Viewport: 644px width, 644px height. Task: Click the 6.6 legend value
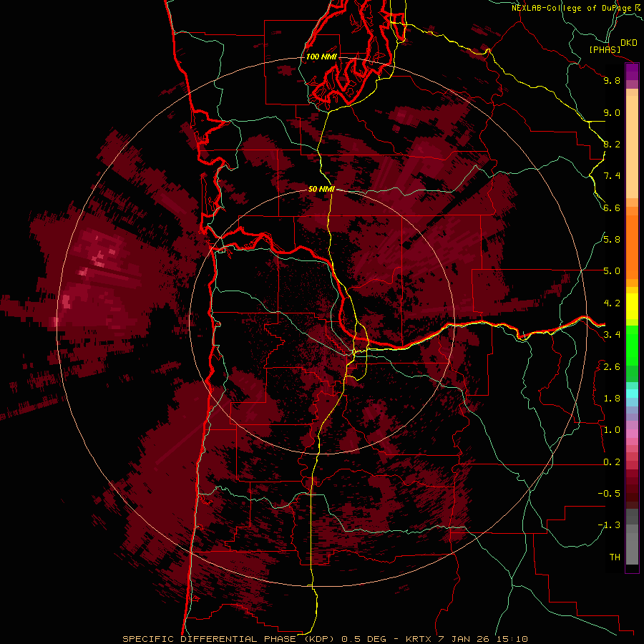coord(612,208)
